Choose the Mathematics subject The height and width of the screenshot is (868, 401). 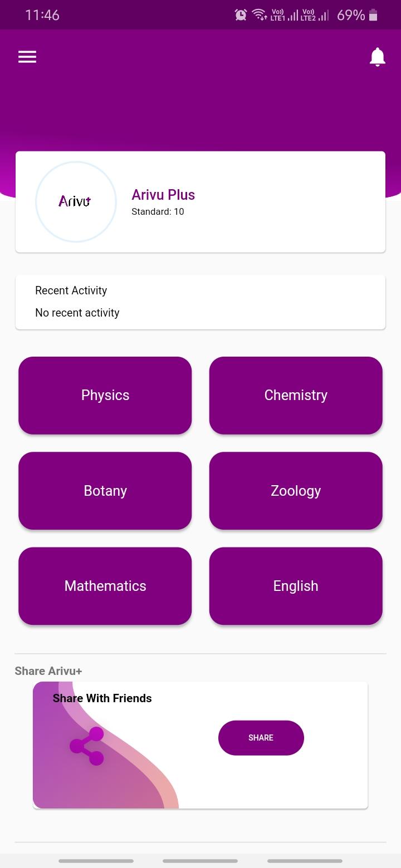click(105, 586)
